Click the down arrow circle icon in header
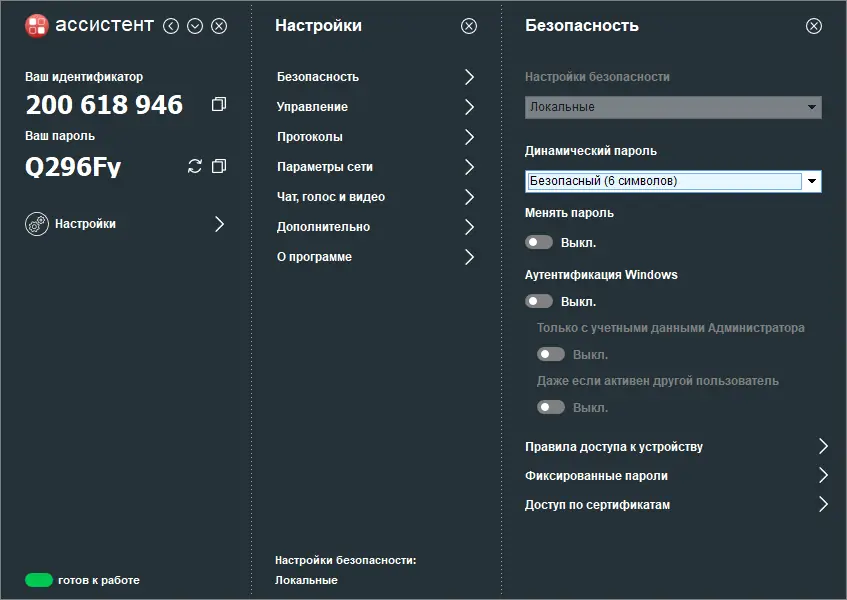847x600 pixels. 195,26
